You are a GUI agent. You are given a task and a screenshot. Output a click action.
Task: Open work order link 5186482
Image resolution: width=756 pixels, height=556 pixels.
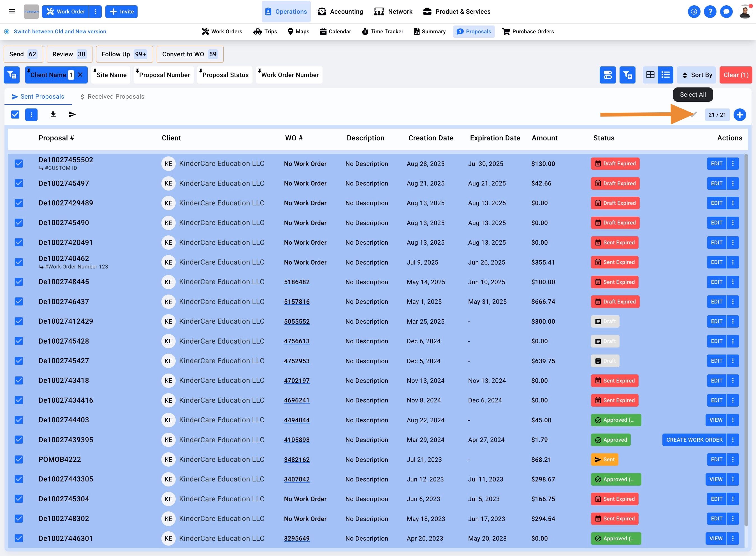pos(296,282)
